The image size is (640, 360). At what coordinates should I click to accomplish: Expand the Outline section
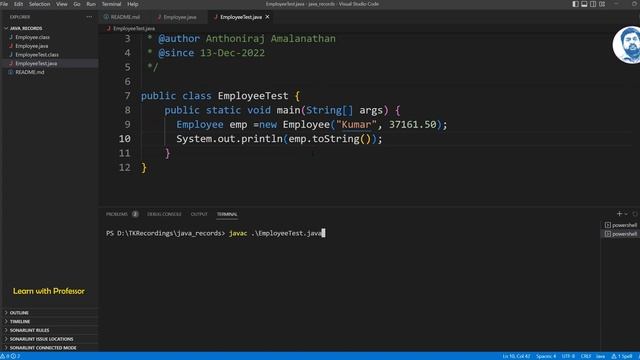(49, 313)
